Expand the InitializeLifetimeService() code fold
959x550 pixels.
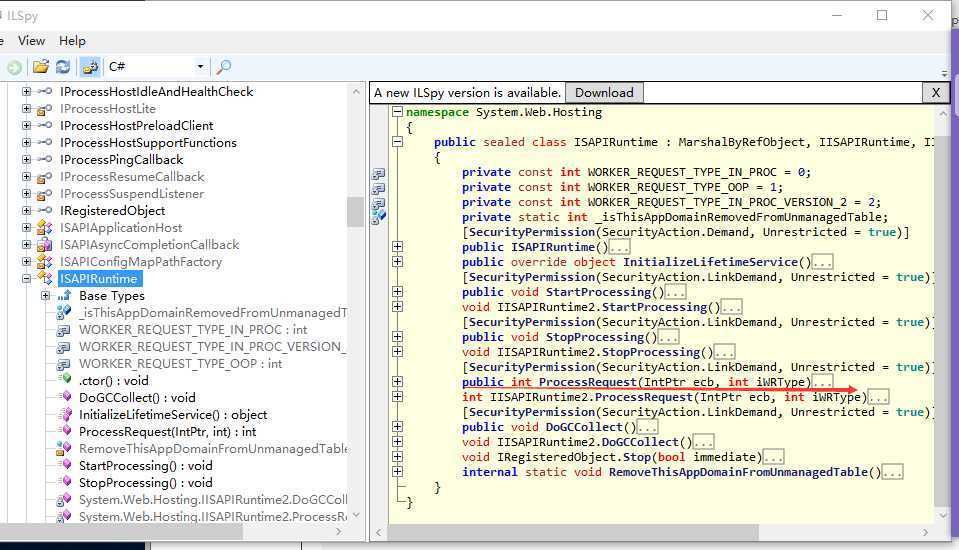[x=398, y=262]
